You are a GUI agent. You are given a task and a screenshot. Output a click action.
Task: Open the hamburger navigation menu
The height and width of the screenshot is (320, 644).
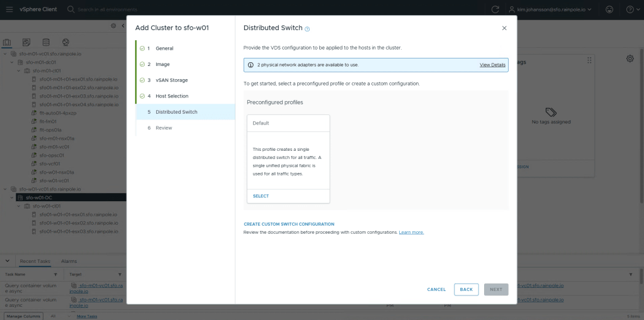pyautogui.click(x=9, y=9)
